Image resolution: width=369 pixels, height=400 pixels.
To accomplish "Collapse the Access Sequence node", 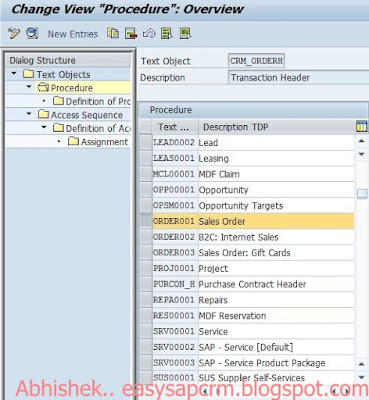I will pos(29,114).
